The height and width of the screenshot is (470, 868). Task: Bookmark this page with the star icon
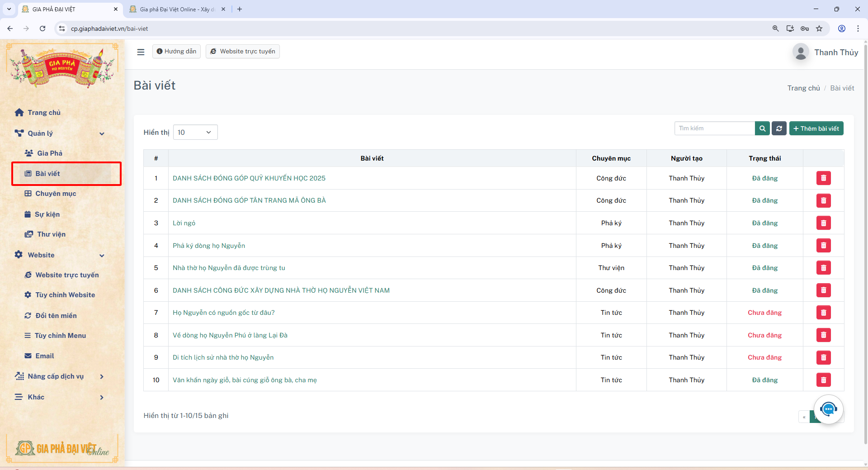point(819,28)
